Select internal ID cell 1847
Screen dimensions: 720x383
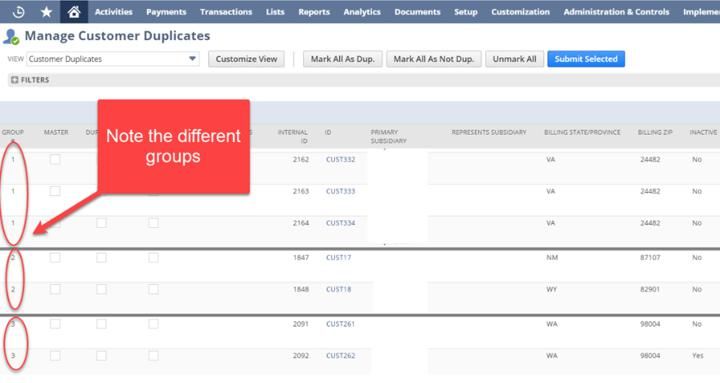[x=301, y=258]
